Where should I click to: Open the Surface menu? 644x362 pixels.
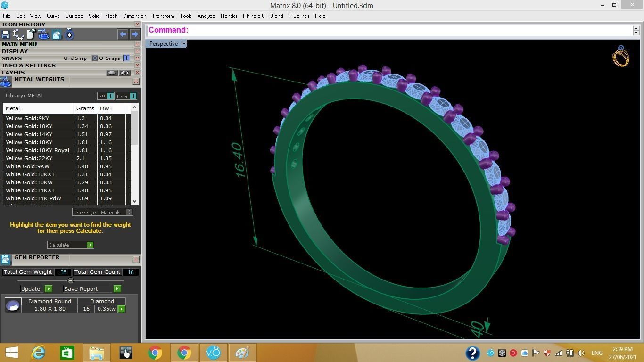pos(74,16)
